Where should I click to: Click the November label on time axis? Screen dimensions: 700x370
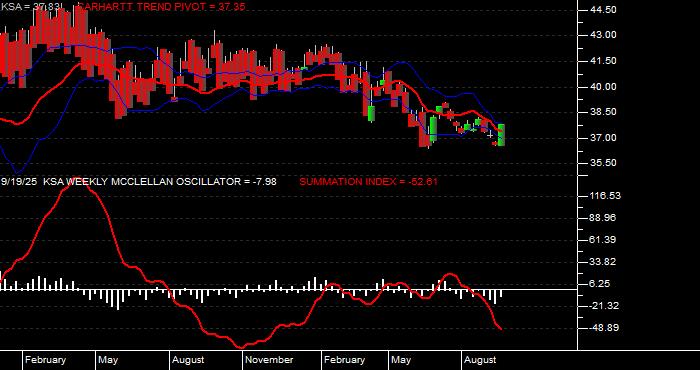pyautogui.click(x=269, y=360)
